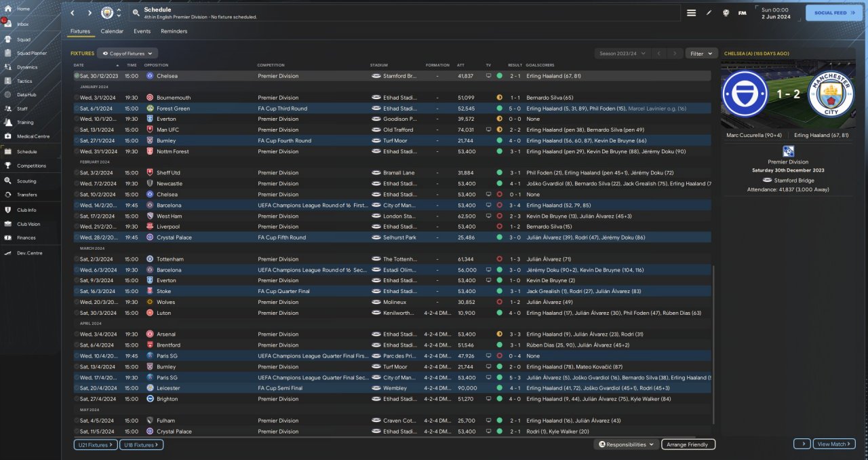
Task: Click Arrange Friendly button
Action: click(x=688, y=444)
